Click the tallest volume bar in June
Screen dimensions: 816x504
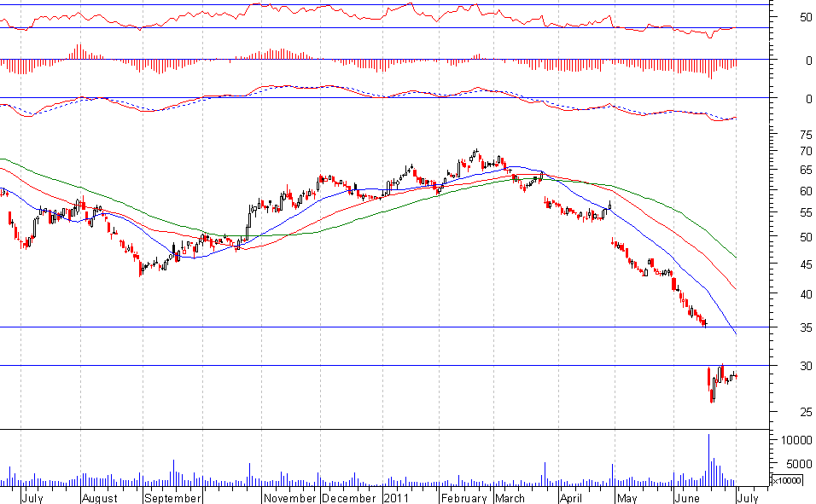708,460
